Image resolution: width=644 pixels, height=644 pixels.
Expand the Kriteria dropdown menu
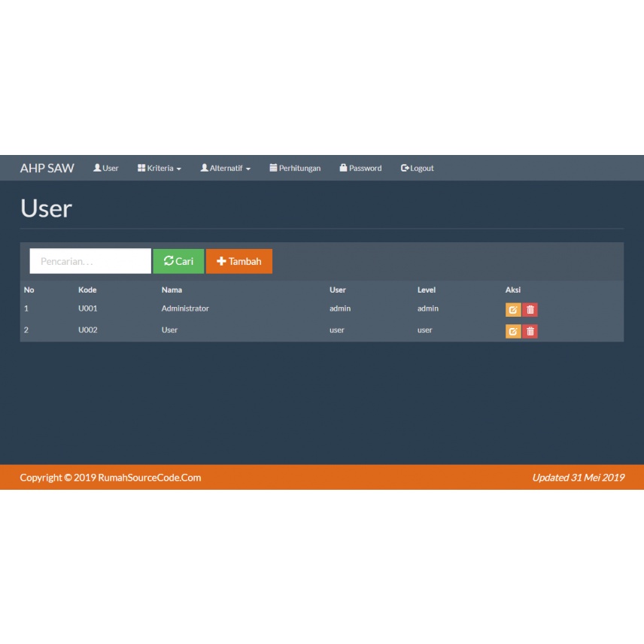159,168
